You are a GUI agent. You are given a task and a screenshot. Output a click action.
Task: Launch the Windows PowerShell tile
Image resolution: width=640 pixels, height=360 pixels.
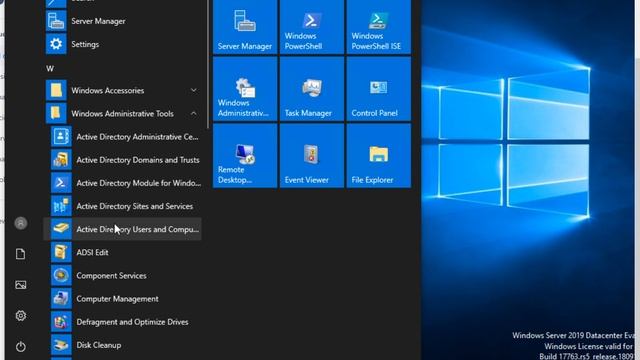click(x=312, y=27)
